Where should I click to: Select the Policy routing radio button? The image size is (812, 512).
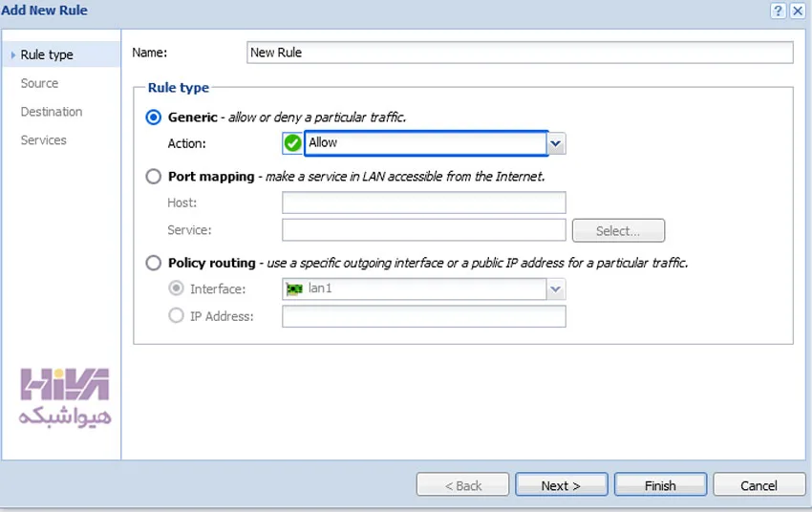(153, 263)
